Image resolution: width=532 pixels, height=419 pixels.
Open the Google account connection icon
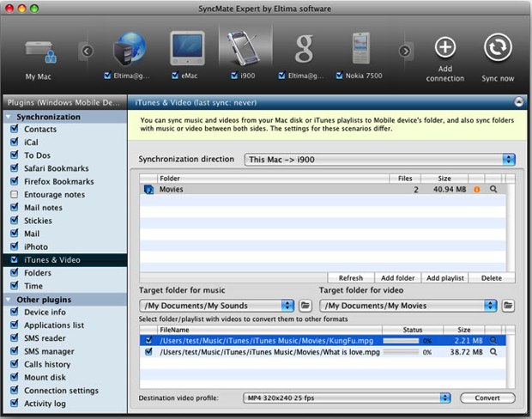click(304, 49)
